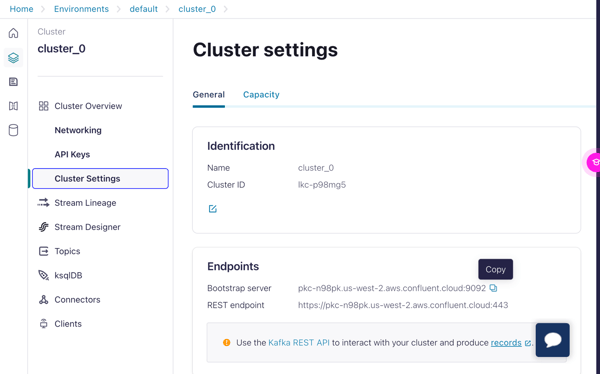Click the Stream Lineage arrows icon
Viewport: 600px width, 374px height.
click(43, 203)
